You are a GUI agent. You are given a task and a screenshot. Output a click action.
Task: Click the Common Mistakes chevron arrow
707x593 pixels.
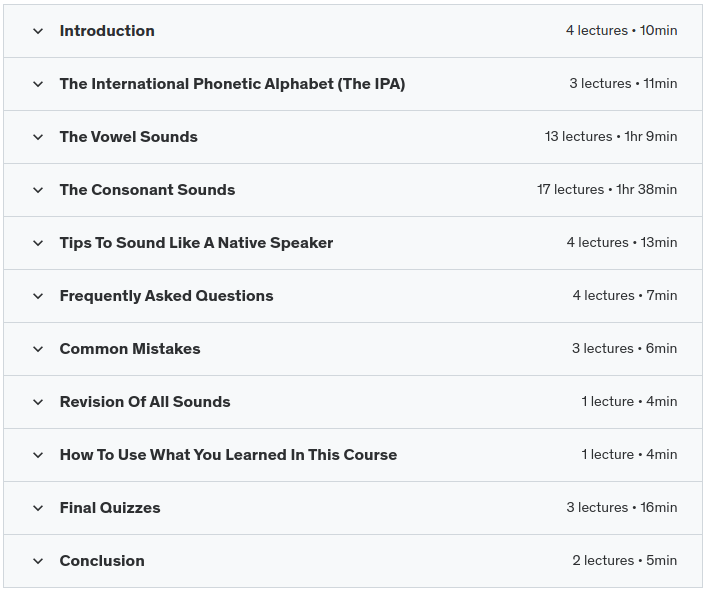pos(38,349)
